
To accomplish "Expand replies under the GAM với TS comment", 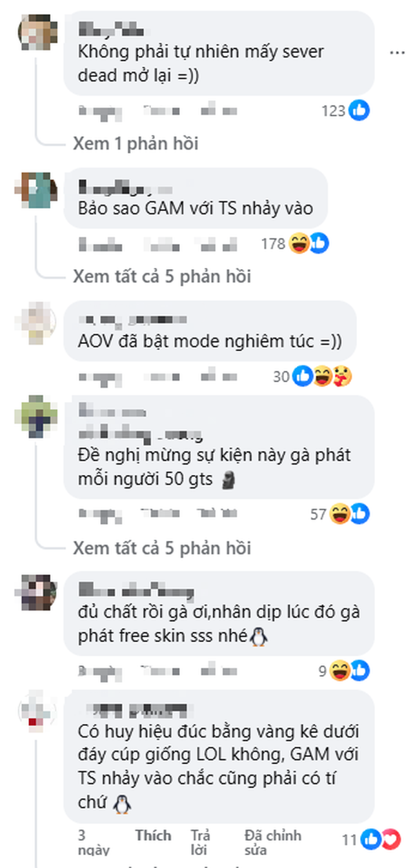I will tap(162, 276).
